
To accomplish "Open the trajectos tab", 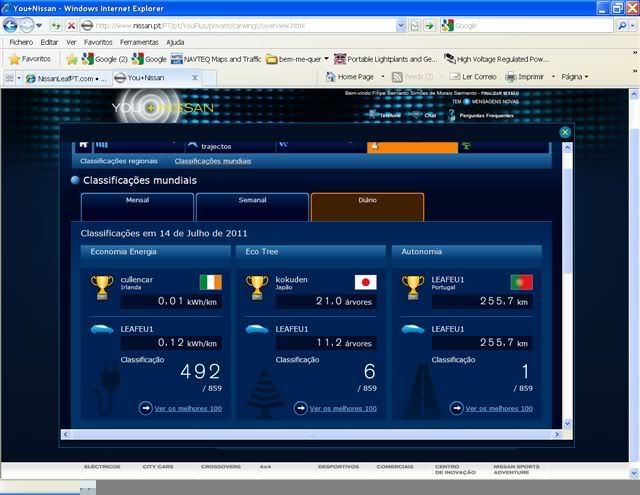I will coord(230,147).
